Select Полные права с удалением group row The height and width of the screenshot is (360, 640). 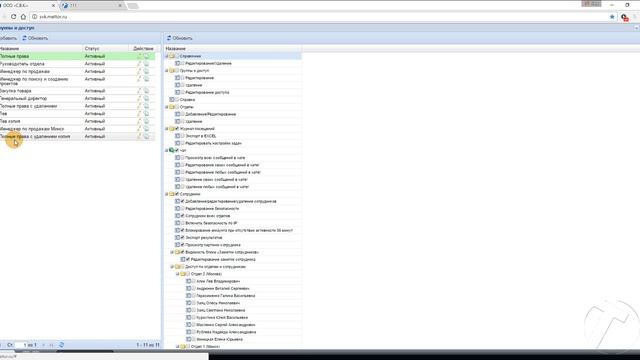tap(78, 106)
